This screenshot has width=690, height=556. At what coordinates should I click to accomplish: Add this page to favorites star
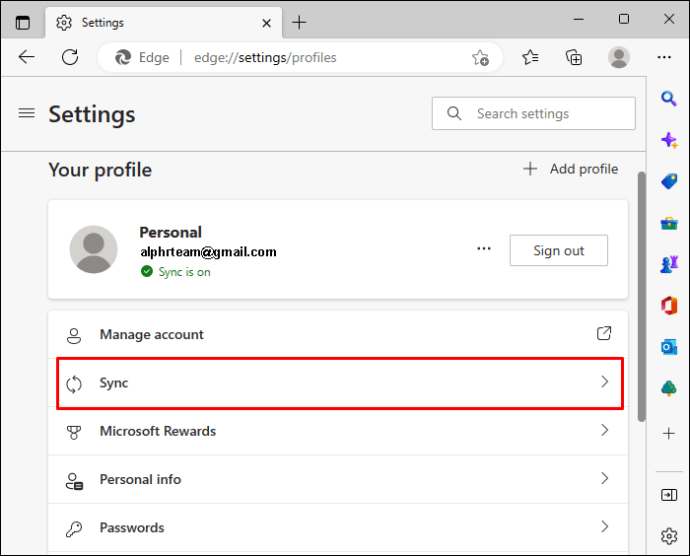[481, 57]
